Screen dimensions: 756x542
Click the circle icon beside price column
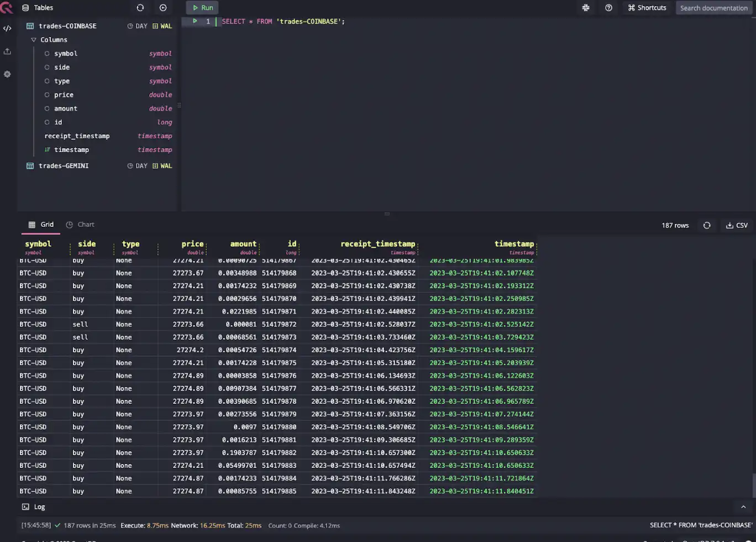(47, 95)
